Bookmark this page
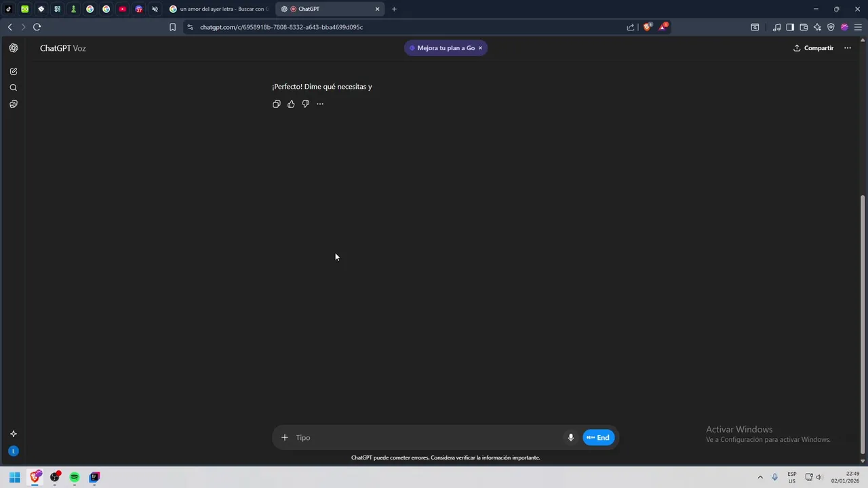 (172, 27)
